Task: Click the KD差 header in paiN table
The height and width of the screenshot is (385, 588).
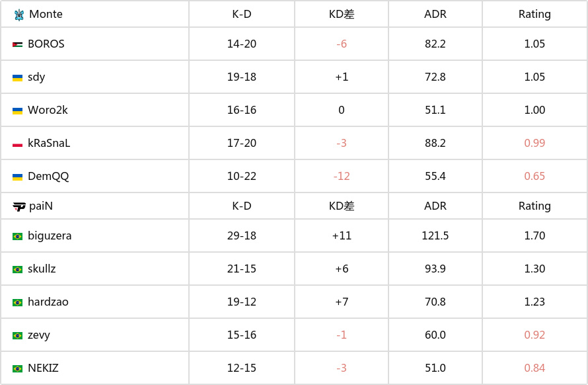Action: pos(342,206)
